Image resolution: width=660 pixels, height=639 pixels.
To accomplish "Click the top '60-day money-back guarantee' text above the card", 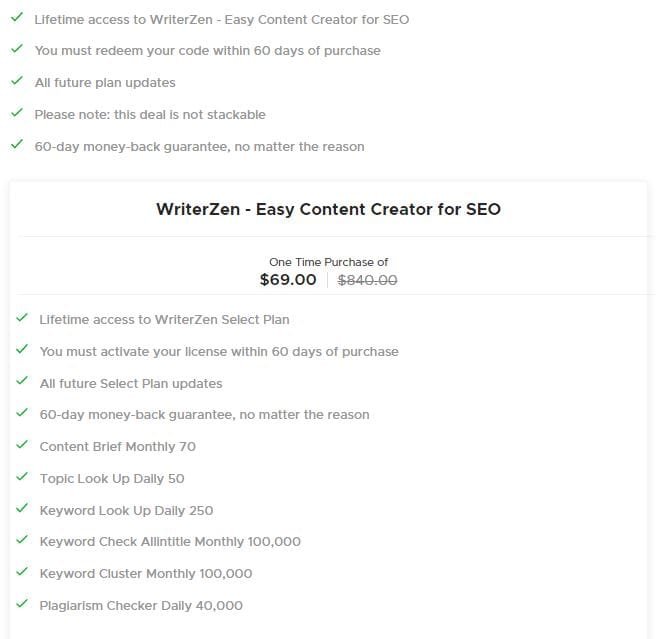I will tap(199, 146).
